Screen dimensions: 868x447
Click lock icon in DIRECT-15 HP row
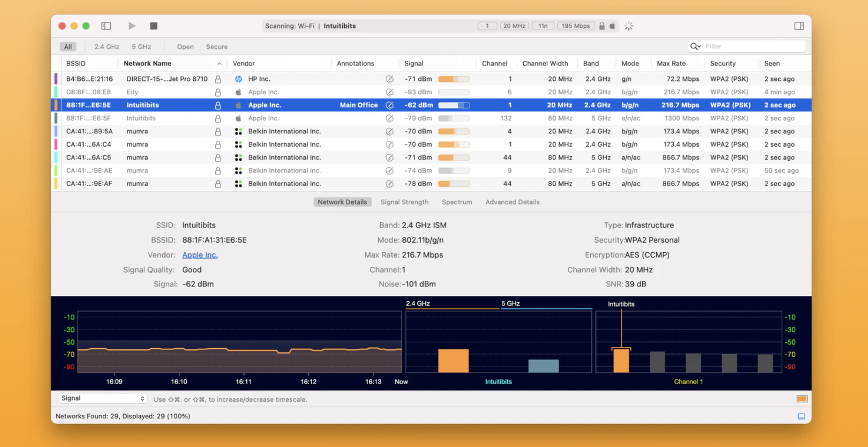point(218,79)
